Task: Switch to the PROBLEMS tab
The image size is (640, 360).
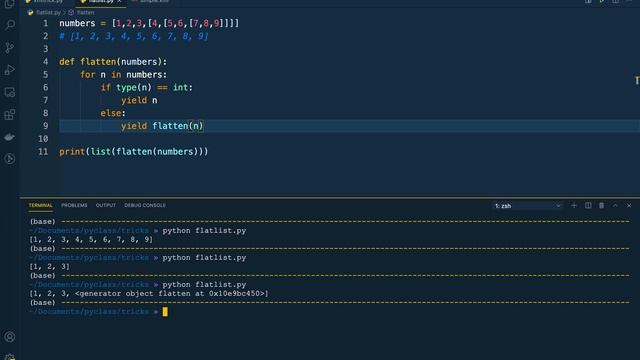Action: pyautogui.click(x=74, y=205)
